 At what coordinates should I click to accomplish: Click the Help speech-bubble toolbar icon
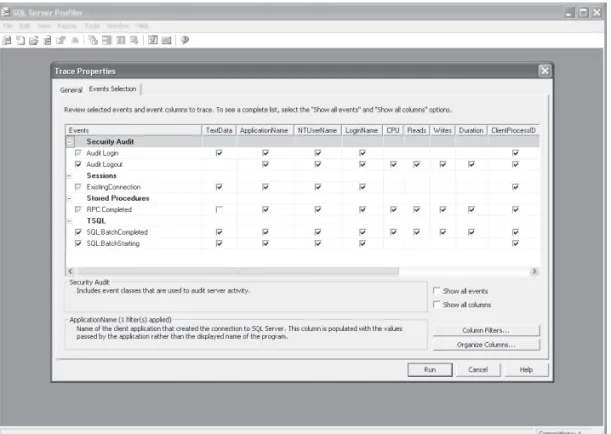185,40
